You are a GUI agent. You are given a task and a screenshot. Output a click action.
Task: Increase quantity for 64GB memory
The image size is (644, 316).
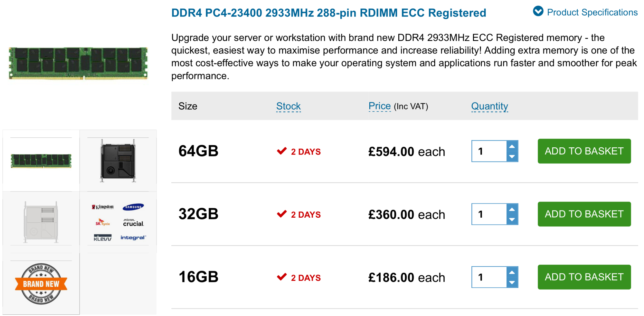512,146
